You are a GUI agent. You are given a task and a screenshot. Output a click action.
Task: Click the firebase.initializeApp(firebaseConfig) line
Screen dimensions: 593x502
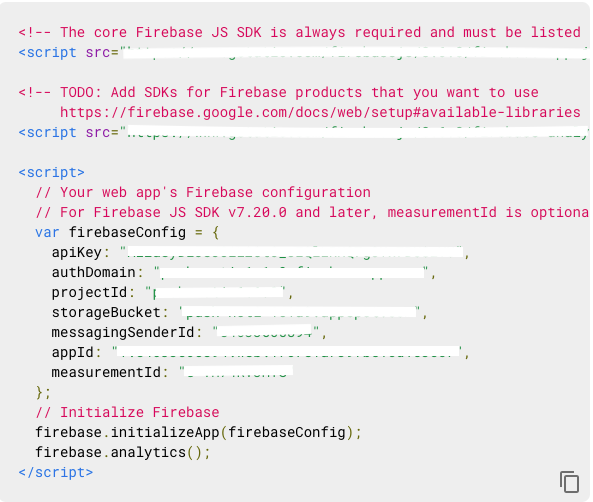(199, 432)
